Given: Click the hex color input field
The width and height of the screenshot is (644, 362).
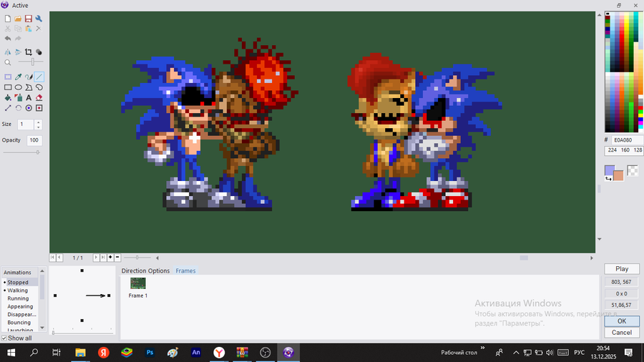Looking at the screenshot, I should pyautogui.click(x=628, y=140).
